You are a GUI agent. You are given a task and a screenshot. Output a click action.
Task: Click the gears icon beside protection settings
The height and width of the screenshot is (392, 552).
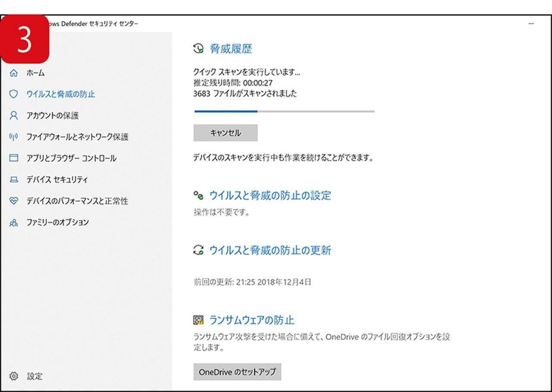coord(198,196)
